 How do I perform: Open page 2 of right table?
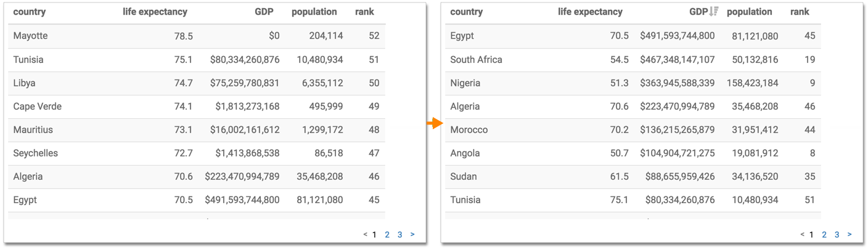click(824, 235)
